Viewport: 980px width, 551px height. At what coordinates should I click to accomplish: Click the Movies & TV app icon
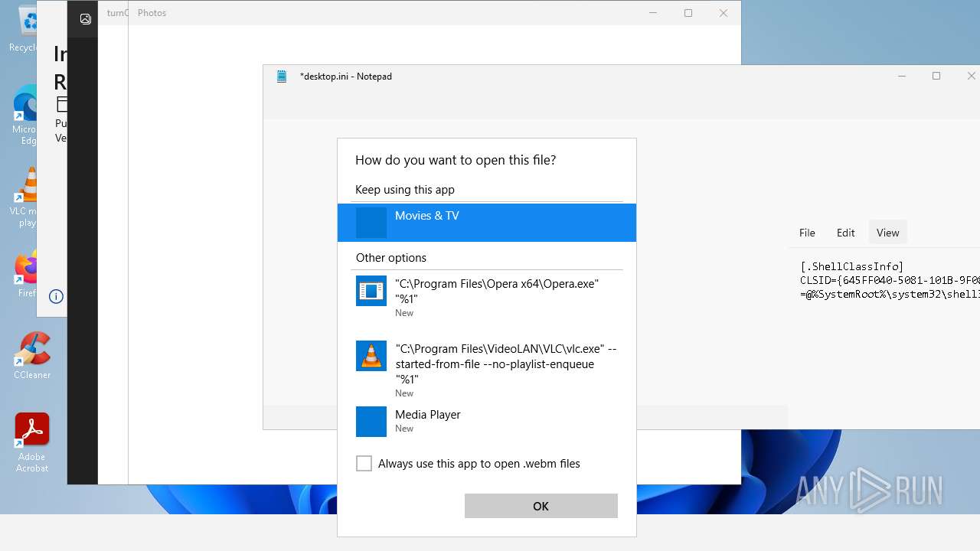pyautogui.click(x=371, y=223)
